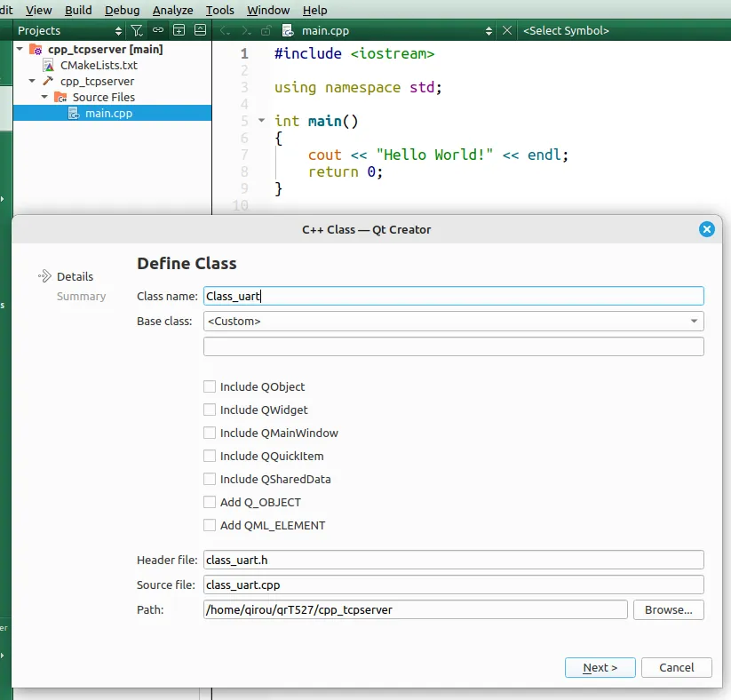Open the Tools menu
Image resolution: width=731 pixels, height=700 pixels.
click(219, 10)
